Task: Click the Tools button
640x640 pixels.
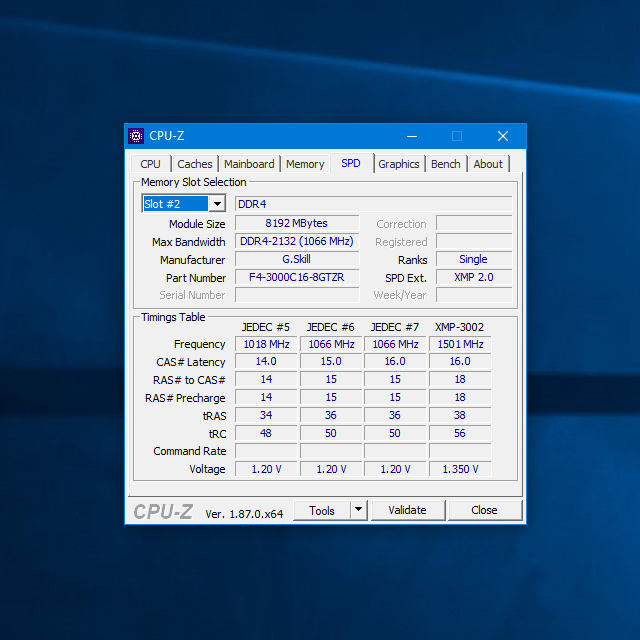Action: click(322, 510)
